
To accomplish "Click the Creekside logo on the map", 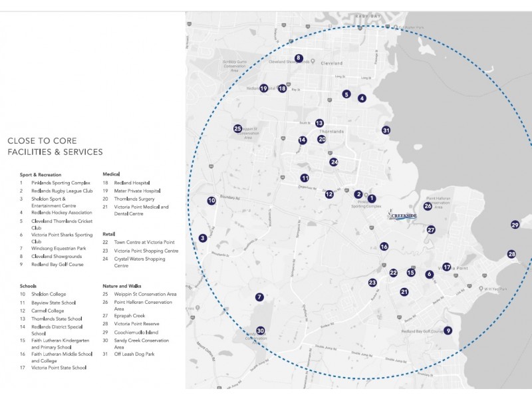I will point(403,215).
